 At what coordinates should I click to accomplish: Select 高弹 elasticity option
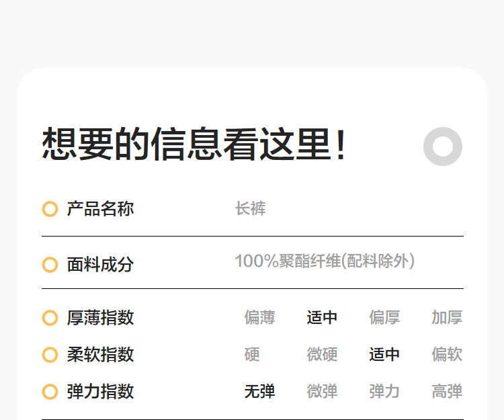(x=447, y=392)
